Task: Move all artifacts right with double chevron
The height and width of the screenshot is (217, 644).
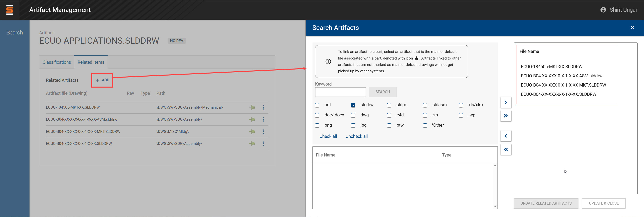Action: [506, 116]
